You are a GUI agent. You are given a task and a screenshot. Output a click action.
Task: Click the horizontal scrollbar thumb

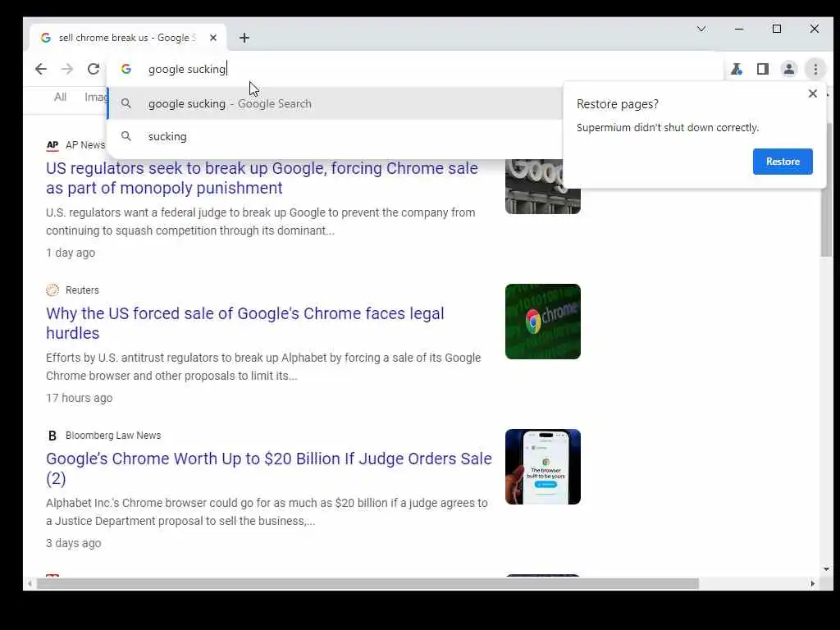point(367,584)
